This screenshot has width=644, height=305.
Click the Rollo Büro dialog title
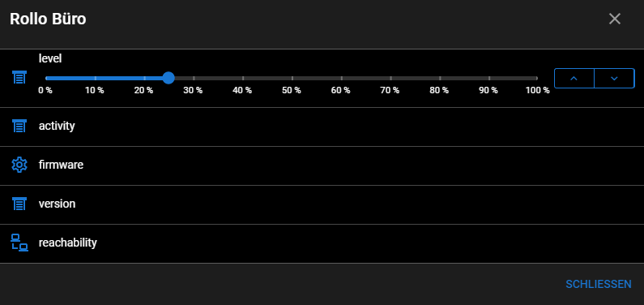(48, 19)
